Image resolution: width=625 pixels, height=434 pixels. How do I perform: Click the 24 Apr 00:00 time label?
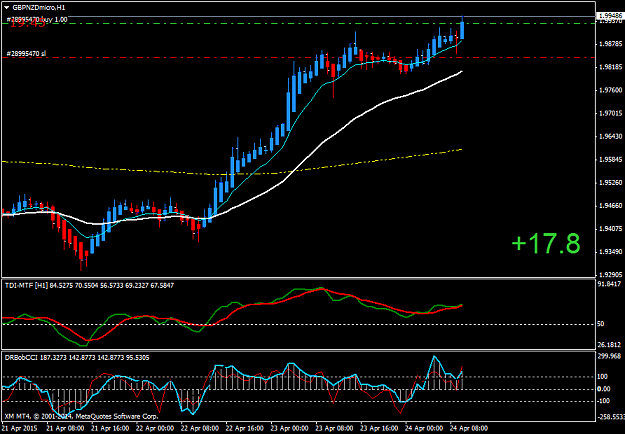(424, 428)
